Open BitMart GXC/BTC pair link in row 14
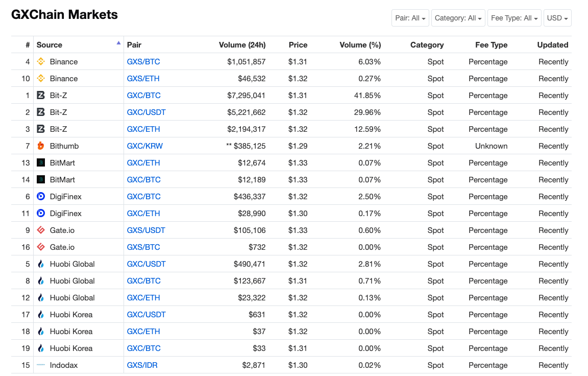The image size is (588, 376). click(x=143, y=180)
